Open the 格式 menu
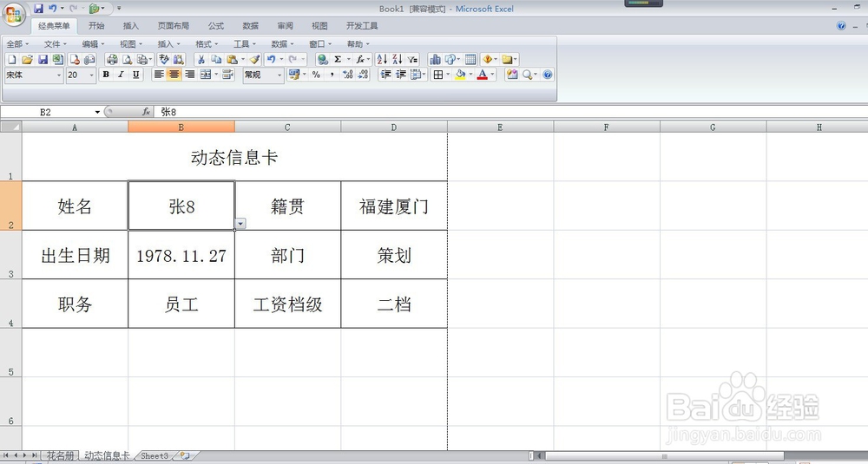The width and height of the screenshot is (868, 464). (207, 44)
